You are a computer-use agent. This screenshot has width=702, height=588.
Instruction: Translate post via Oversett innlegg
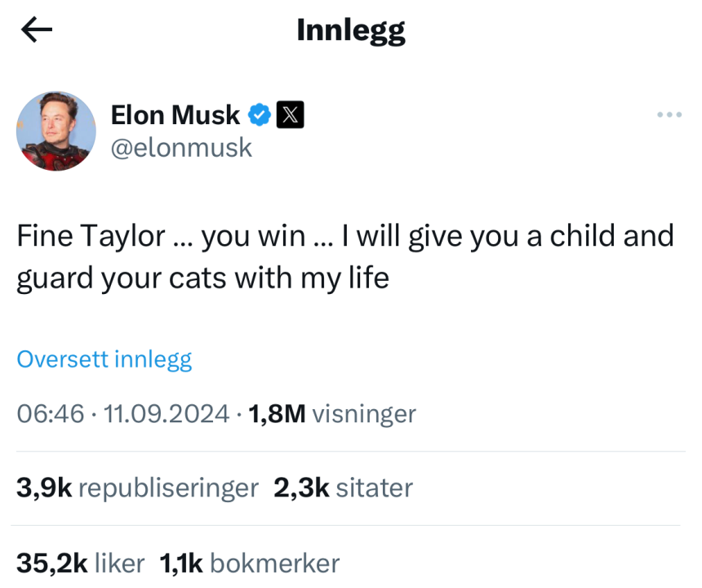pyautogui.click(x=104, y=359)
